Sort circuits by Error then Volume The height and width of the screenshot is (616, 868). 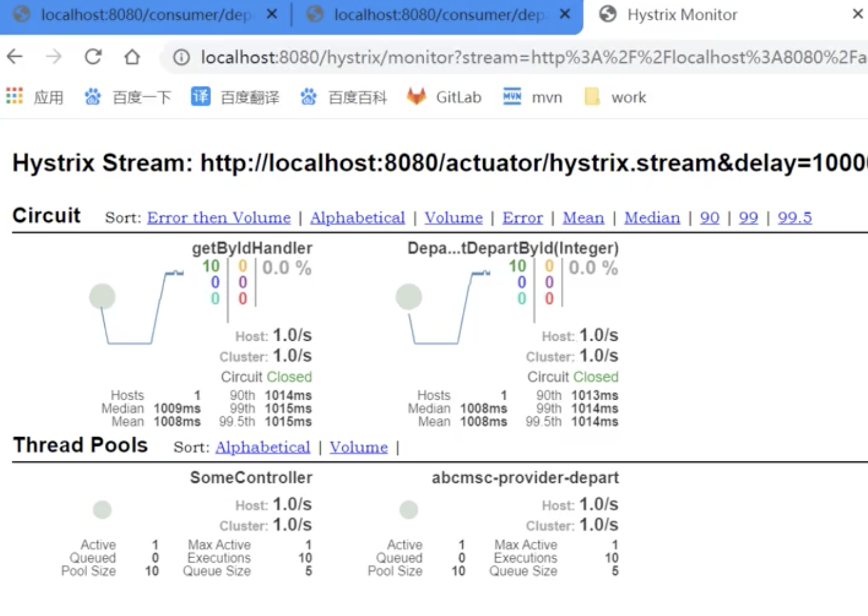219,218
